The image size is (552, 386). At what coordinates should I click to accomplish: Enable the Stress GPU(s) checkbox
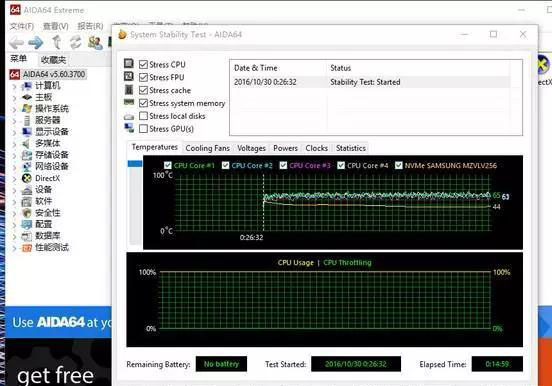click(x=143, y=129)
